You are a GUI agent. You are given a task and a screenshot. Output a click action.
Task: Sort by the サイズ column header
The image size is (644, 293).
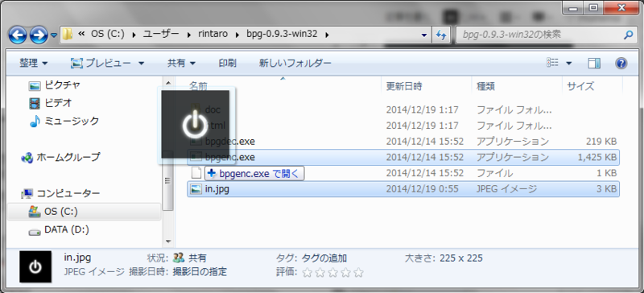coord(580,86)
